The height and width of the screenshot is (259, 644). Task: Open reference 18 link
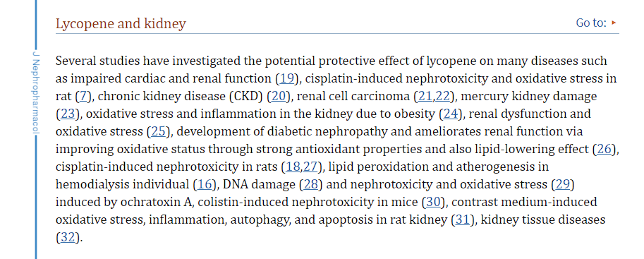click(293, 167)
